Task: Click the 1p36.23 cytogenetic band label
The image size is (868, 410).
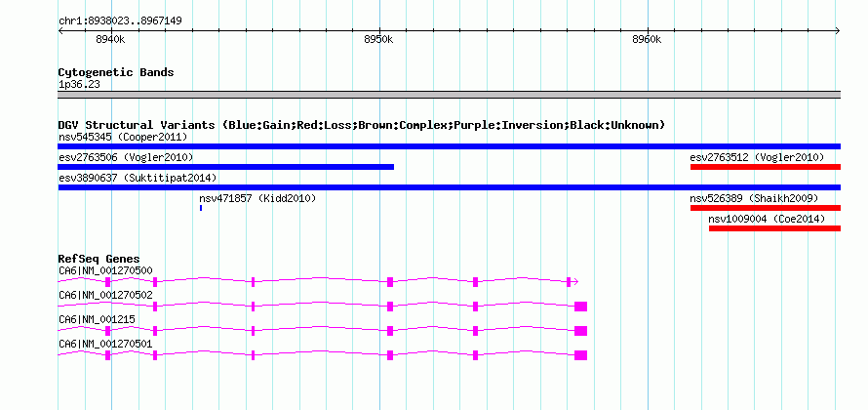Action: coord(79,85)
